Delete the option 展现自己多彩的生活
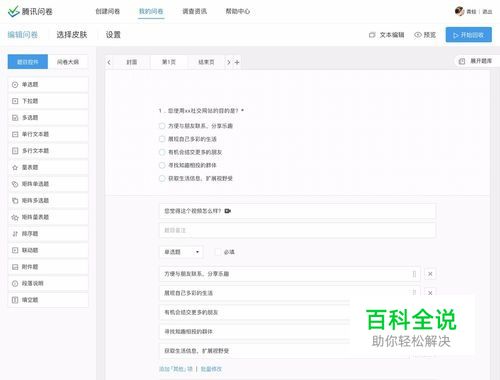The height and width of the screenshot is (380, 500). [430, 293]
